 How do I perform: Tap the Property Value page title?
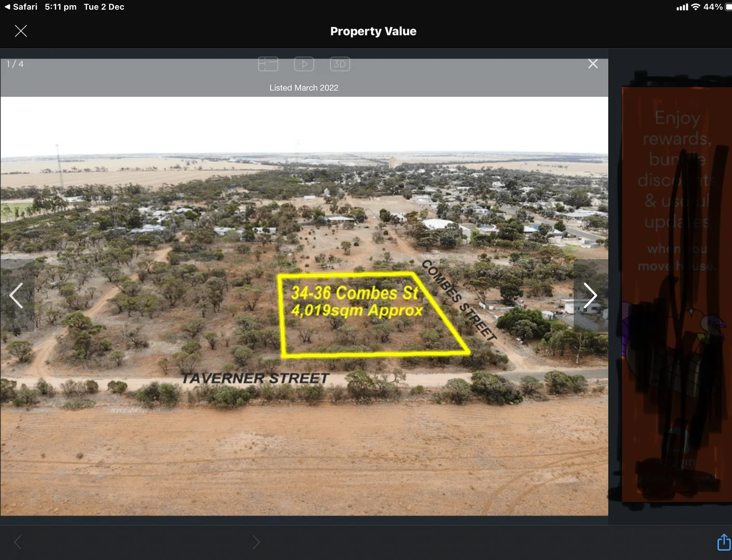(373, 31)
